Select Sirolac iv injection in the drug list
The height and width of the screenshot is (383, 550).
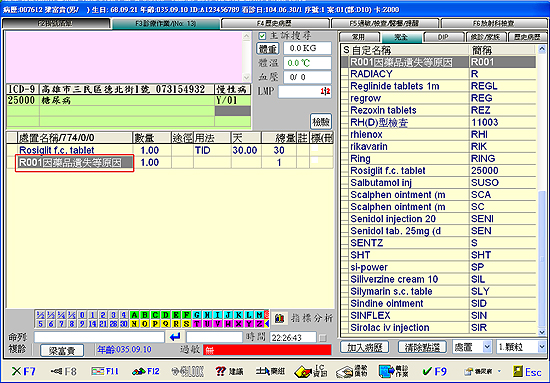coord(438,328)
